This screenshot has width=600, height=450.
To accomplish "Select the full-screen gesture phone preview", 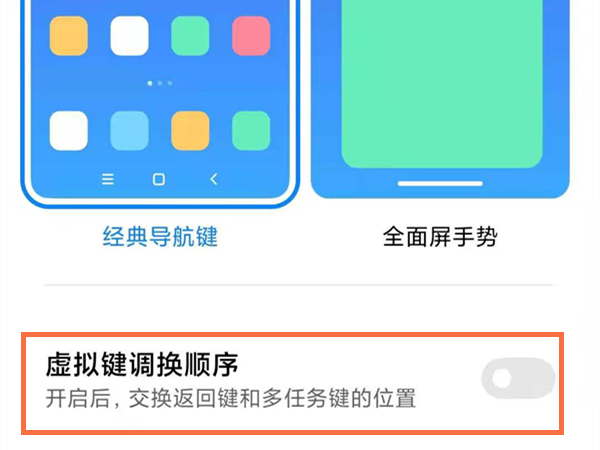I will (x=440, y=99).
